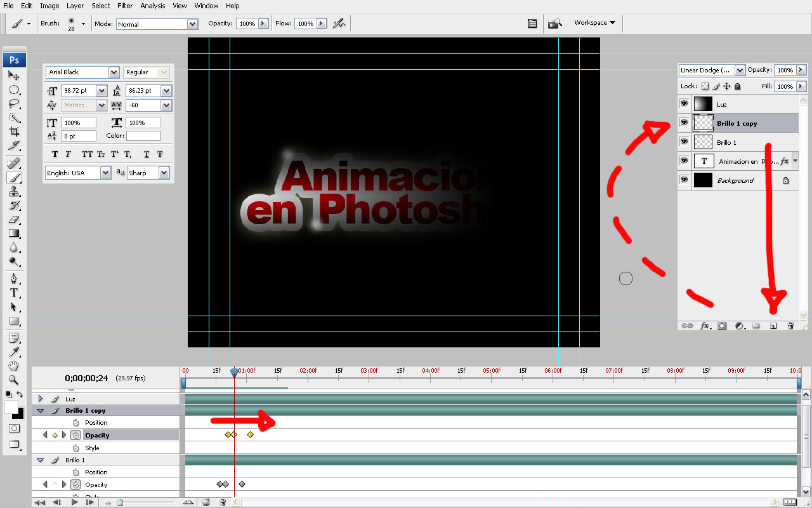
Task: Select the Lasso tool
Action: tap(14, 104)
